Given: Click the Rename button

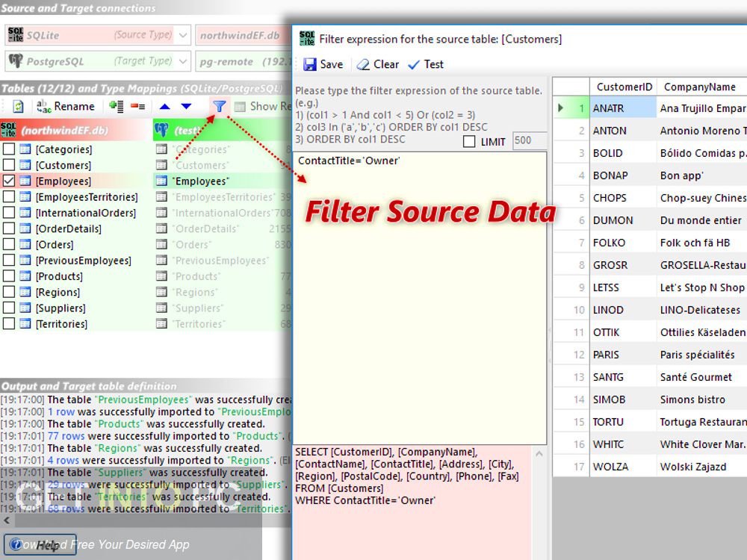Looking at the screenshot, I should pyautogui.click(x=66, y=106).
